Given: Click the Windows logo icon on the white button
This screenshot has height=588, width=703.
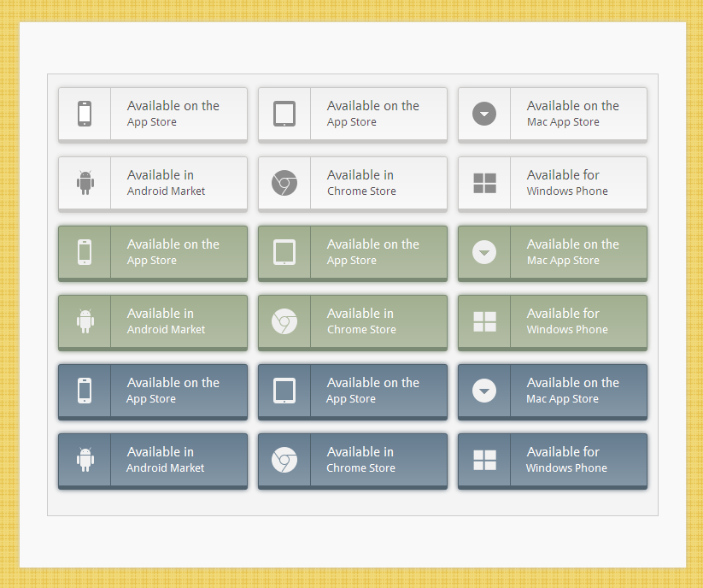Looking at the screenshot, I should pyautogui.click(x=484, y=183).
